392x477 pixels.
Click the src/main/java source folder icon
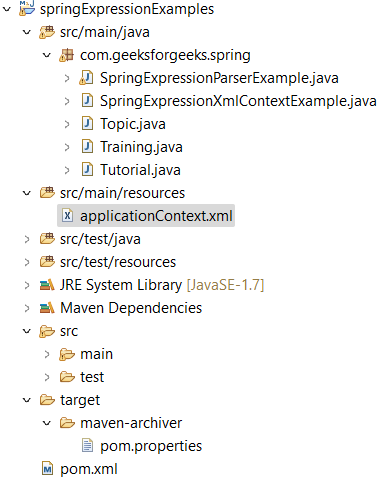click(47, 32)
